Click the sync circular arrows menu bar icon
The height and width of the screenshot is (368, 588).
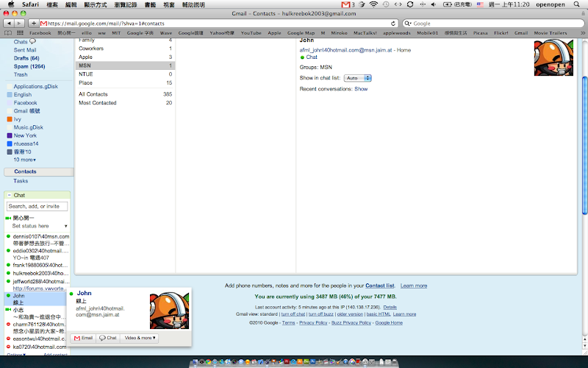410,4
